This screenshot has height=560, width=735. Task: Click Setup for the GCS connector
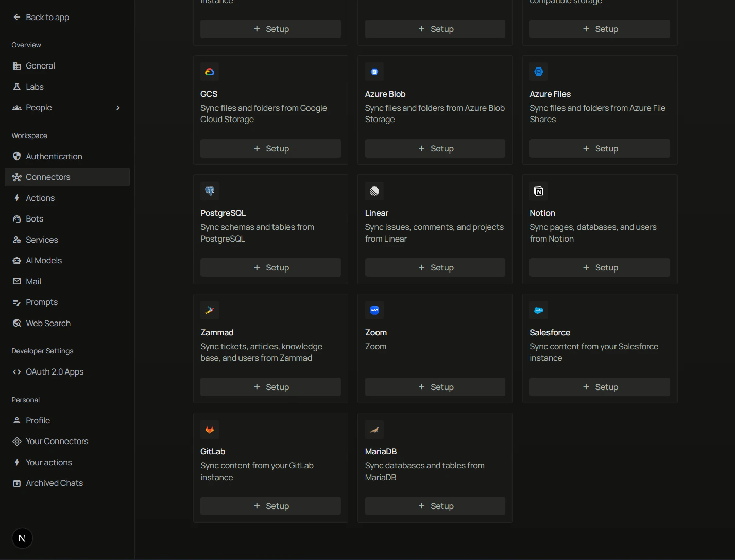(x=270, y=148)
